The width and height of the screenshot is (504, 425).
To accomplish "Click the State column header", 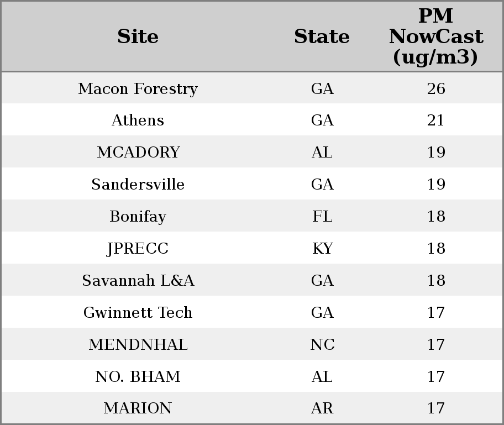I will pyautogui.click(x=322, y=36).
